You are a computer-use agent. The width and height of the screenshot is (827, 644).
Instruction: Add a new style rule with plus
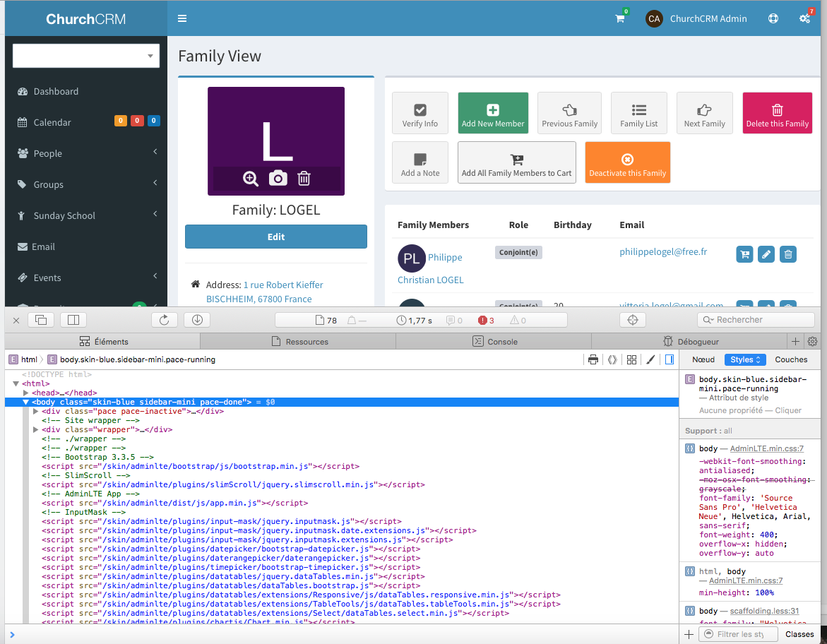click(x=689, y=634)
